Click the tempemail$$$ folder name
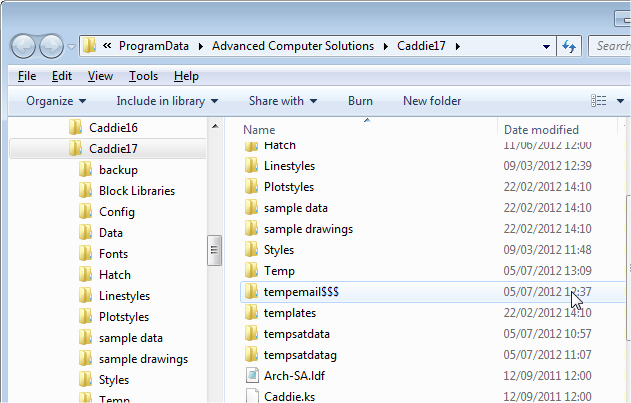Image resolution: width=631 pixels, height=403 pixels. pos(301,291)
